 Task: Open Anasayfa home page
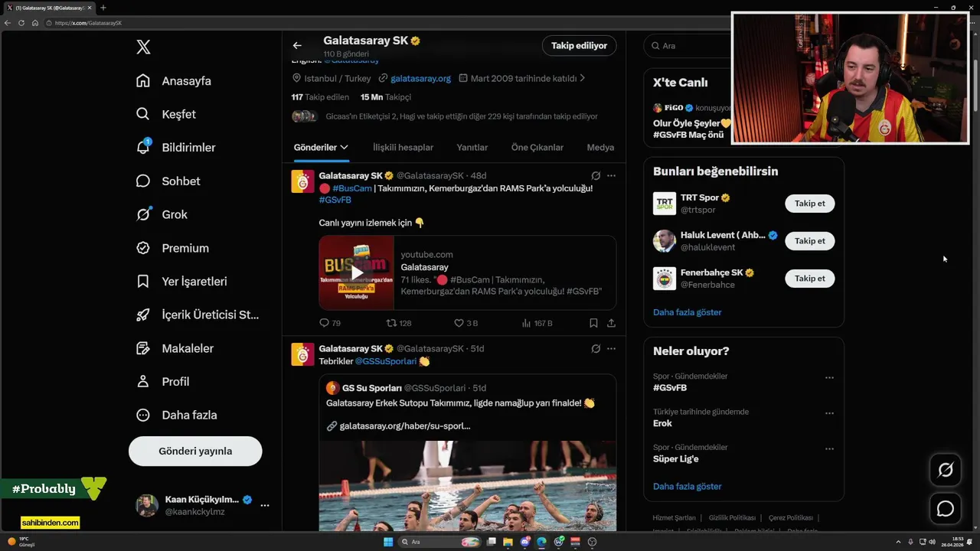click(174, 81)
